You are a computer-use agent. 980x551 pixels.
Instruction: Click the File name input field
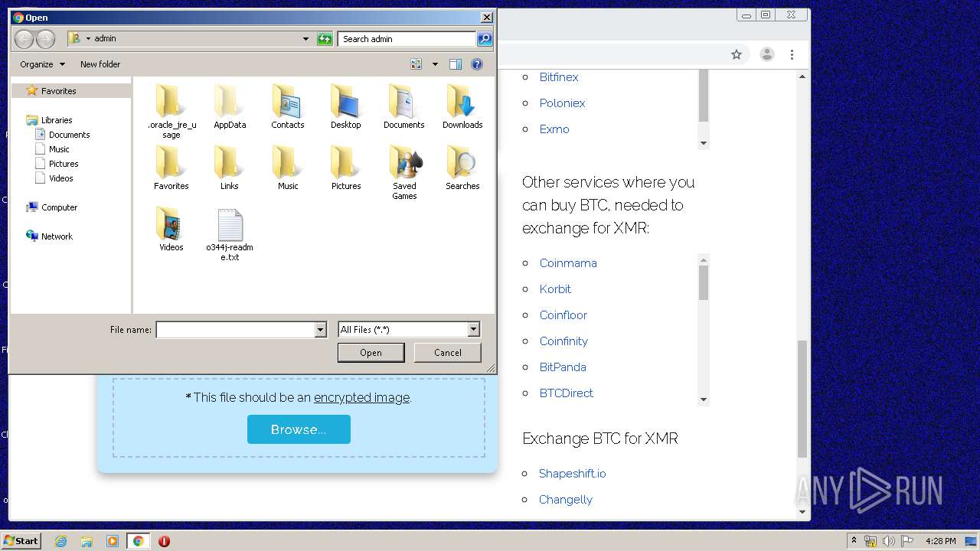(x=235, y=330)
